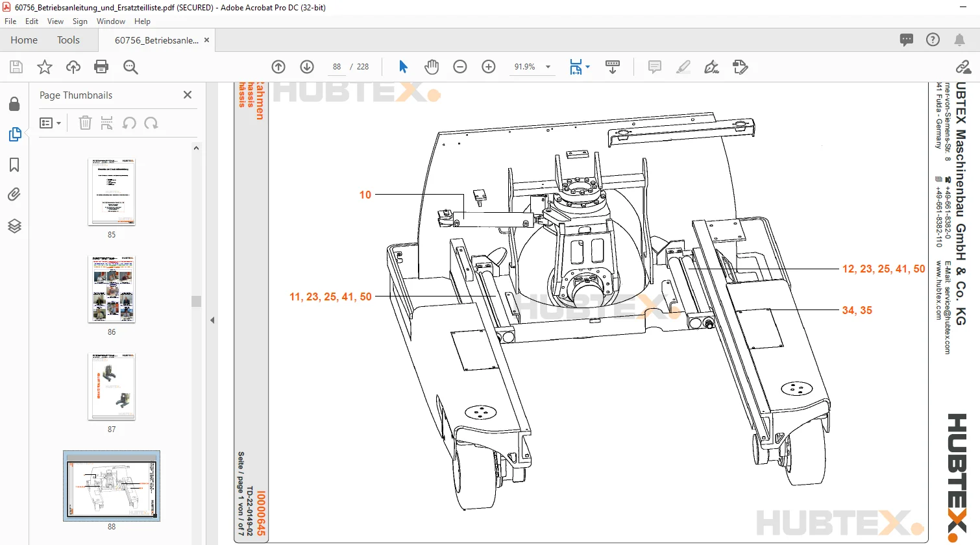Delete selected page with trash icon

(x=85, y=123)
